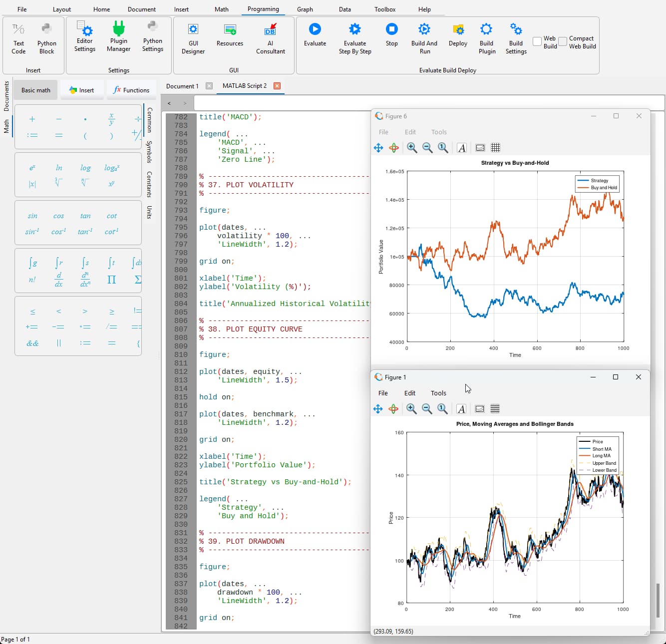Insert the less-than-or-equal operator
This screenshot has height=644, width=666.
[x=32, y=311]
